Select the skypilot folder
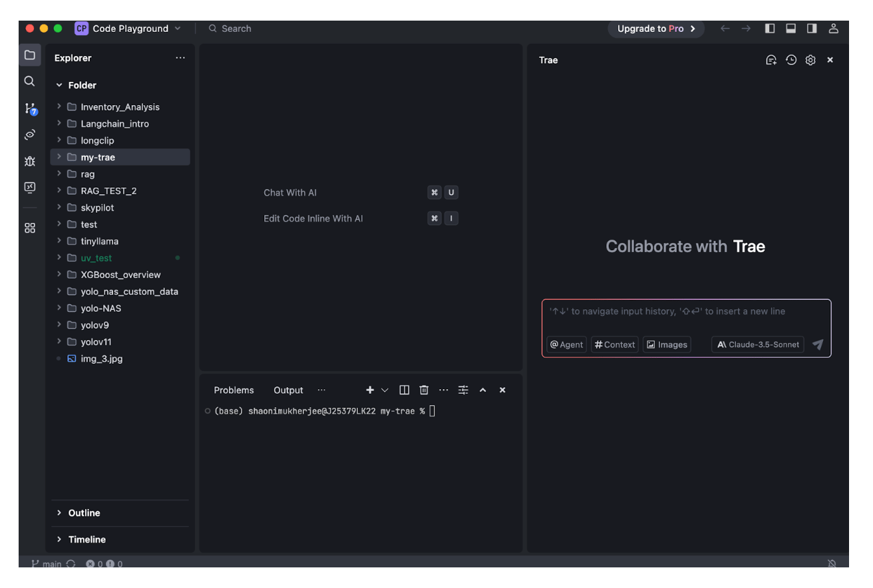The height and width of the screenshot is (588, 873). pyautogui.click(x=120, y=208)
